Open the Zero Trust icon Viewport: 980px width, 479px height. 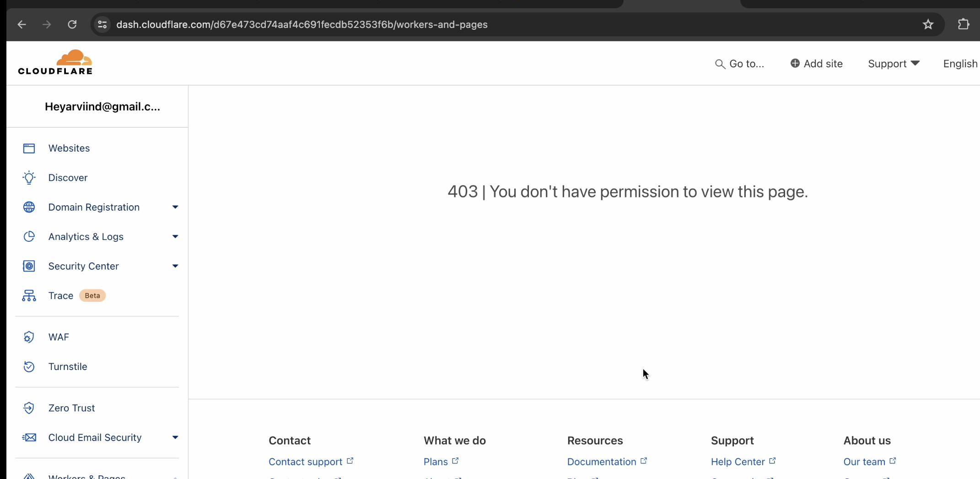tap(29, 408)
